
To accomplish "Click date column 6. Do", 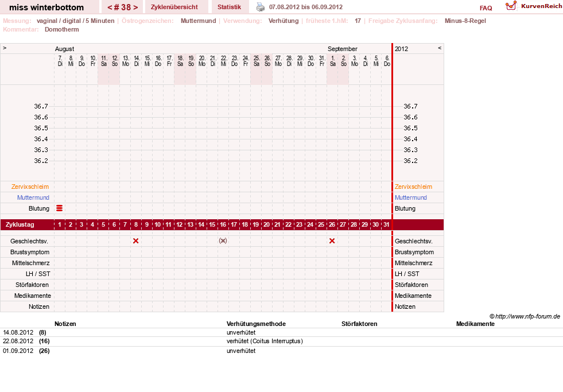I will (387, 61).
